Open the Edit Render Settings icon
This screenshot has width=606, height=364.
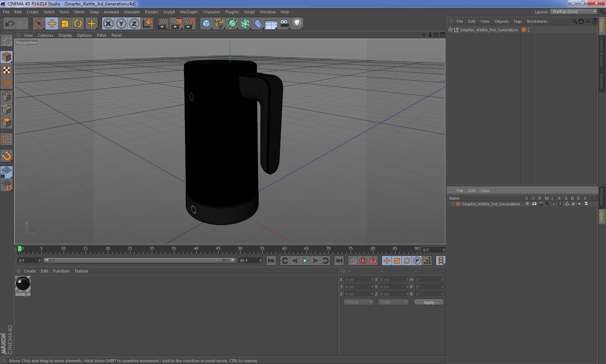click(190, 24)
